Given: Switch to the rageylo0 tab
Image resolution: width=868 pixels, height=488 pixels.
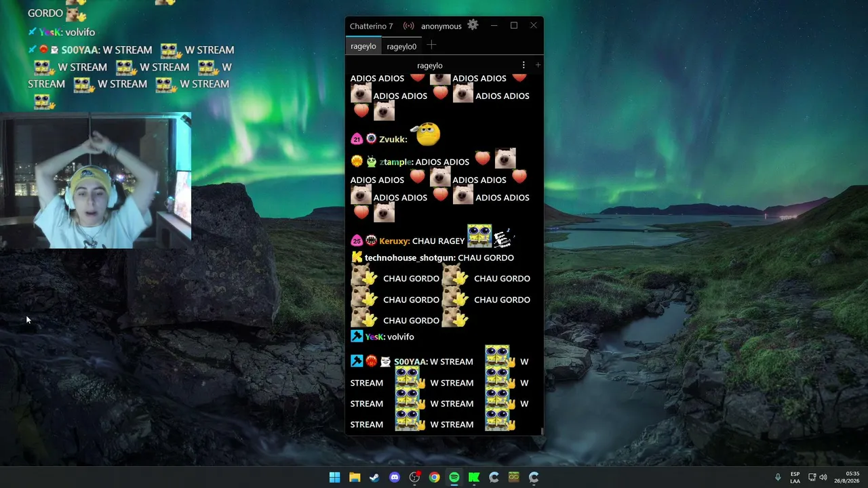Looking at the screenshot, I should click(401, 46).
